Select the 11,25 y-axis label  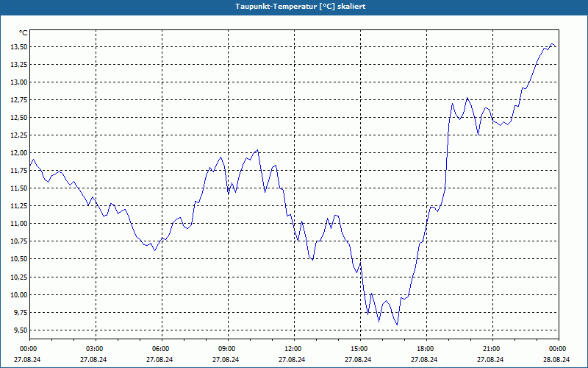point(20,206)
